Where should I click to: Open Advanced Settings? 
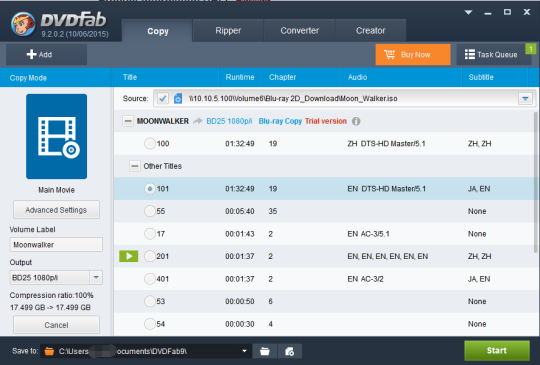[56, 210]
